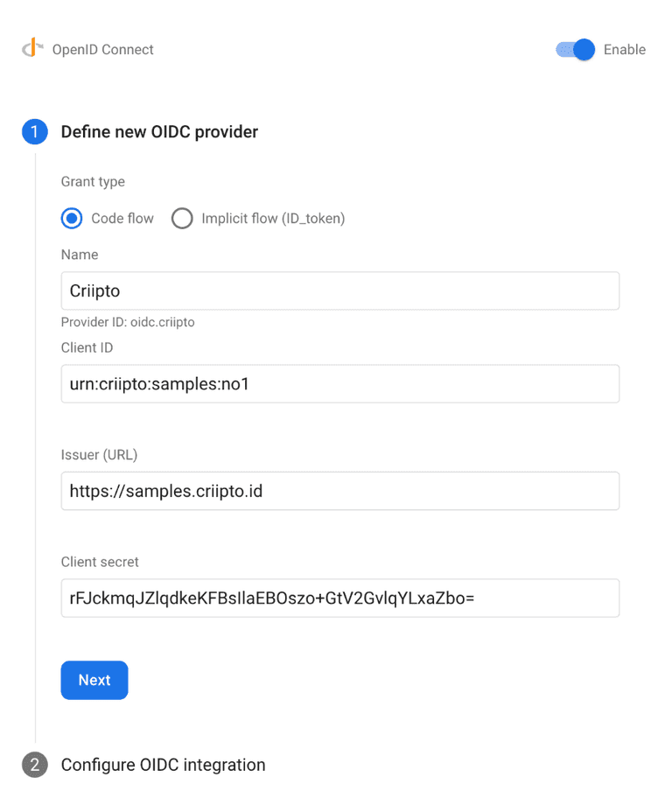Click inside the Name field
The image size is (672, 805).
click(339, 290)
